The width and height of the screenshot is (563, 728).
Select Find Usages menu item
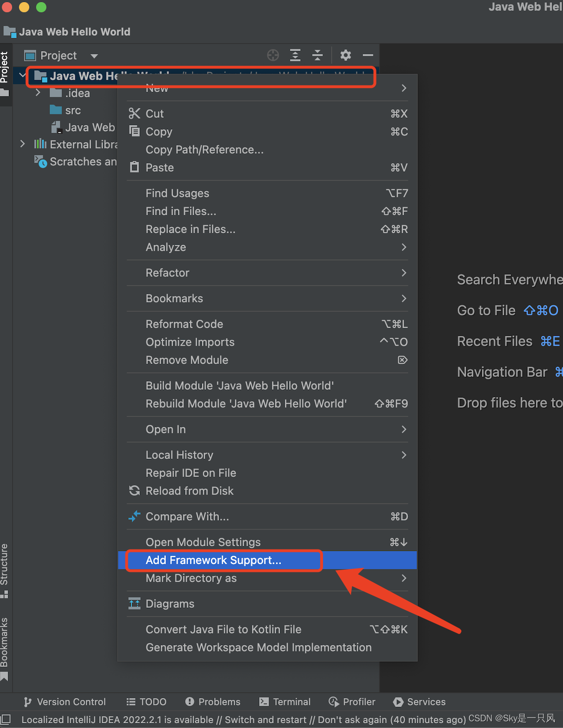click(267, 193)
